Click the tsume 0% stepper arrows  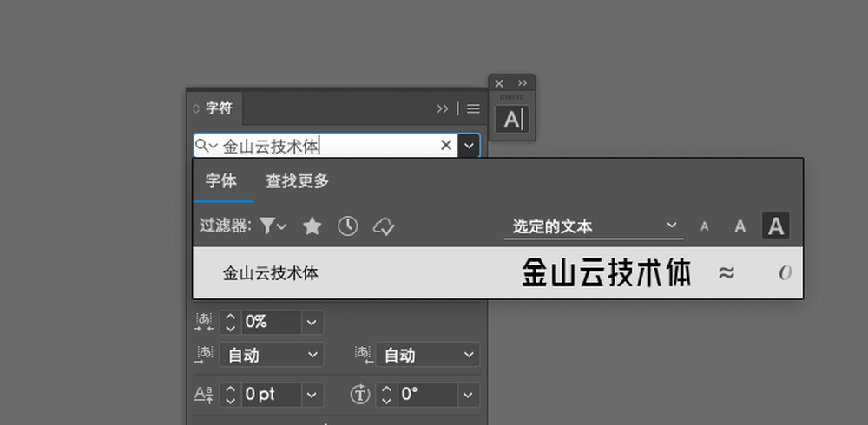[x=230, y=322]
